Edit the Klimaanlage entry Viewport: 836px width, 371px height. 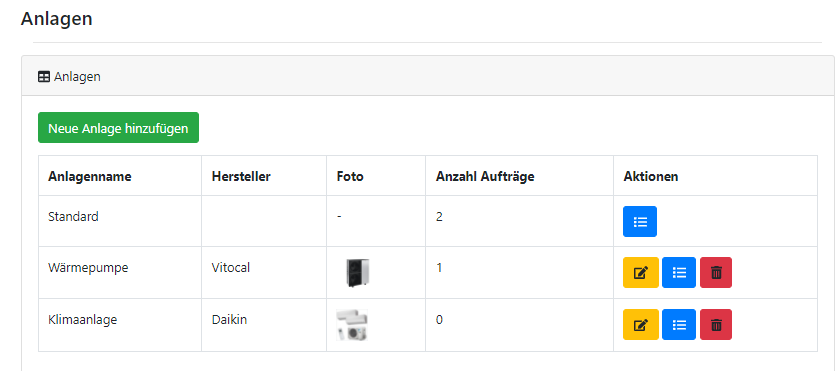click(x=641, y=324)
